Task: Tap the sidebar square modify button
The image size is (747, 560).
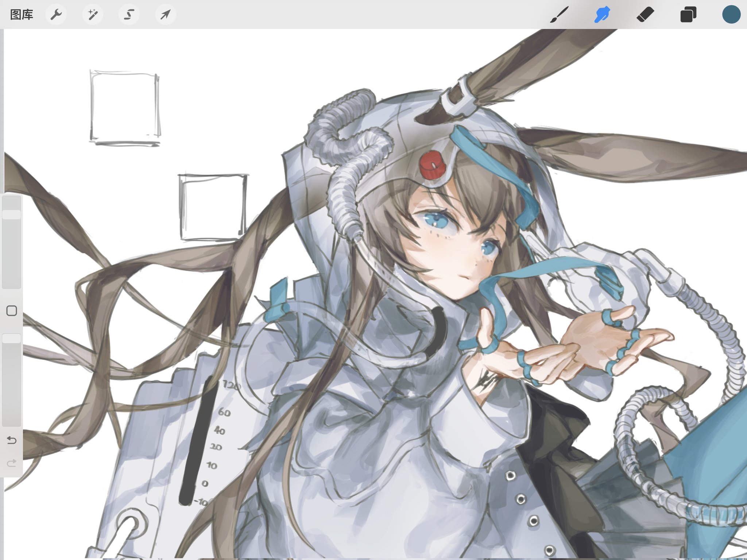Action: pyautogui.click(x=12, y=311)
